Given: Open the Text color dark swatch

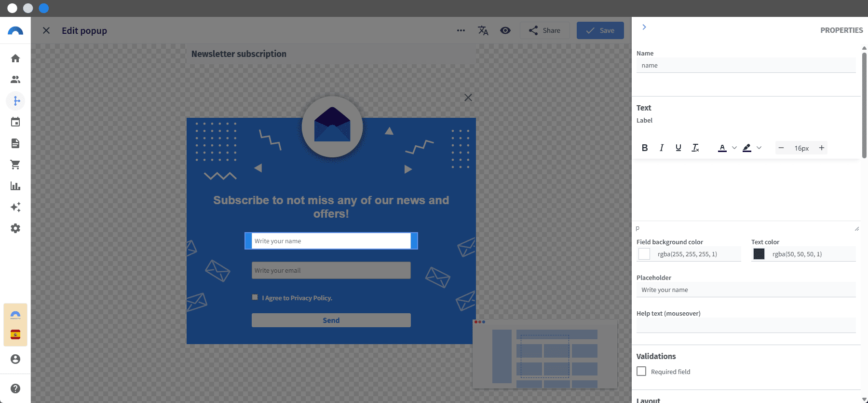Looking at the screenshot, I should click(759, 254).
